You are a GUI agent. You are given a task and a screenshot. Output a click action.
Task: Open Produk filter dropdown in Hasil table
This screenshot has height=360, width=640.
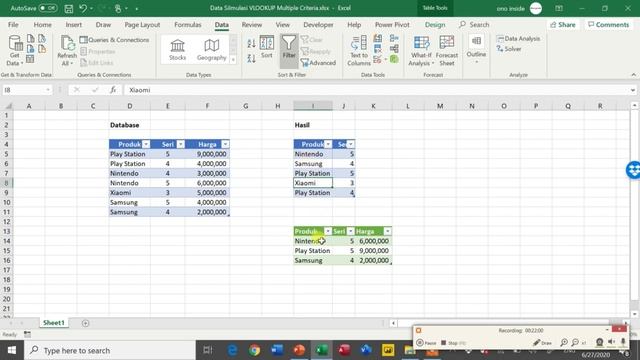pos(328,144)
